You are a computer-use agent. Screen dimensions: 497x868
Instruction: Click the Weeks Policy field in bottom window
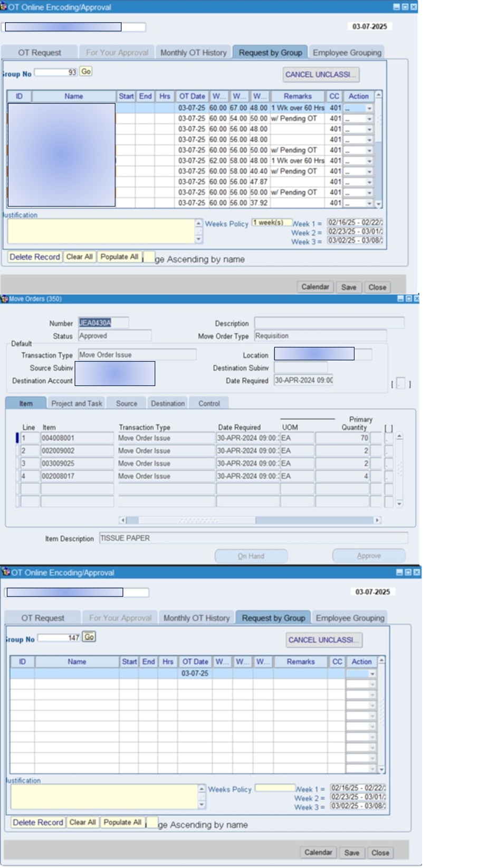(x=275, y=788)
